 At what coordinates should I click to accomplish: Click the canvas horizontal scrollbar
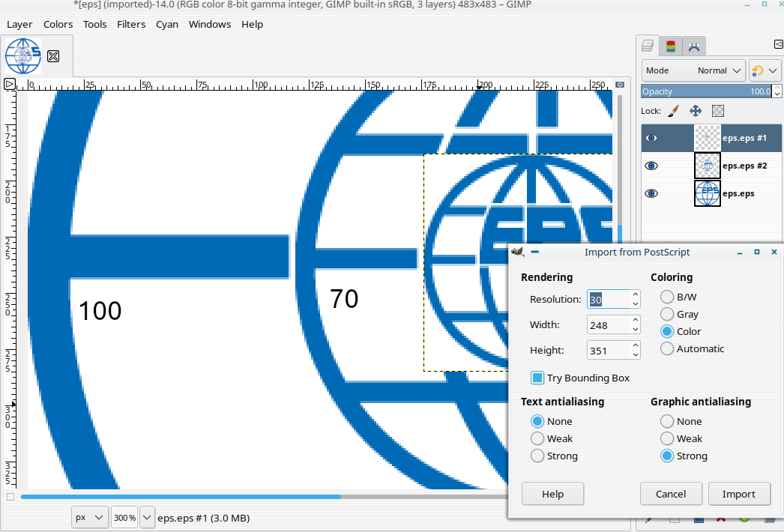point(181,497)
